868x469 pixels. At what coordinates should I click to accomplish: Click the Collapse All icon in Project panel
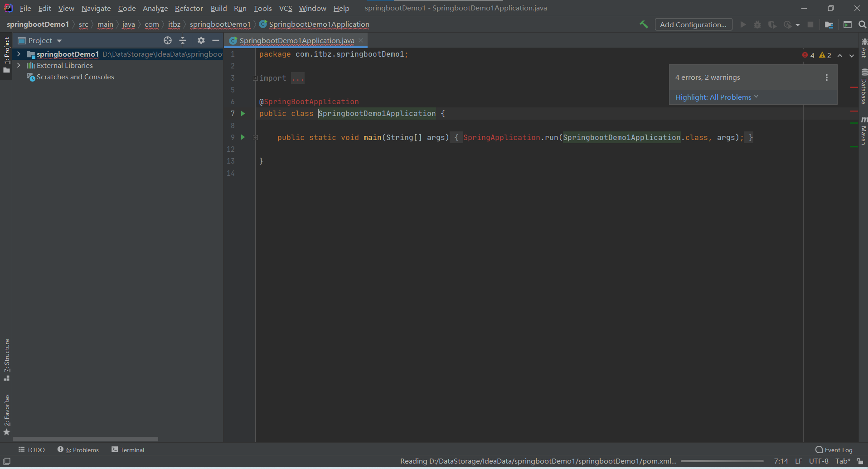(x=183, y=40)
